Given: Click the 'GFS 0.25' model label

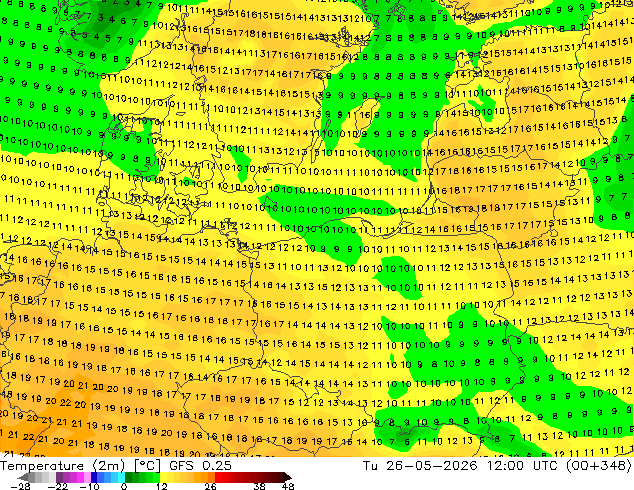Looking at the screenshot, I should click(200, 466).
